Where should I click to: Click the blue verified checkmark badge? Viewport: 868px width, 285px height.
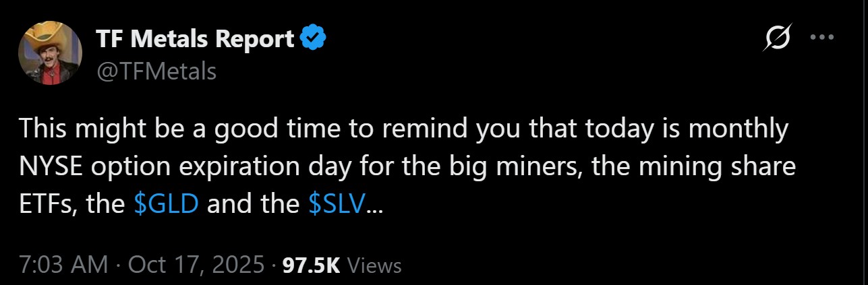click(314, 39)
